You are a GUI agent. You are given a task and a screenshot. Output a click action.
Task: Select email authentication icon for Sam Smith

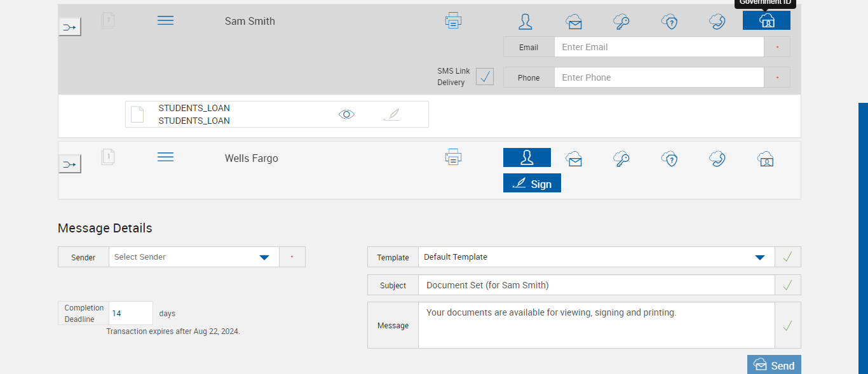pos(574,22)
